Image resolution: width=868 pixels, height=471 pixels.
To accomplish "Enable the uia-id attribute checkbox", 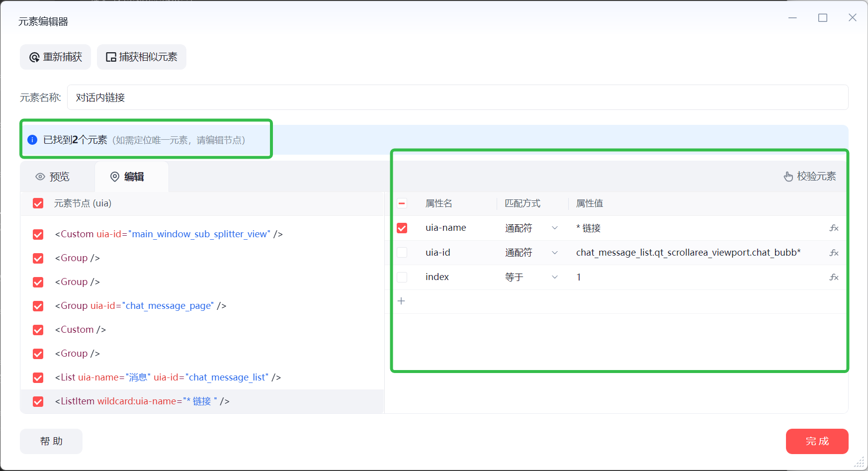I will (402, 253).
